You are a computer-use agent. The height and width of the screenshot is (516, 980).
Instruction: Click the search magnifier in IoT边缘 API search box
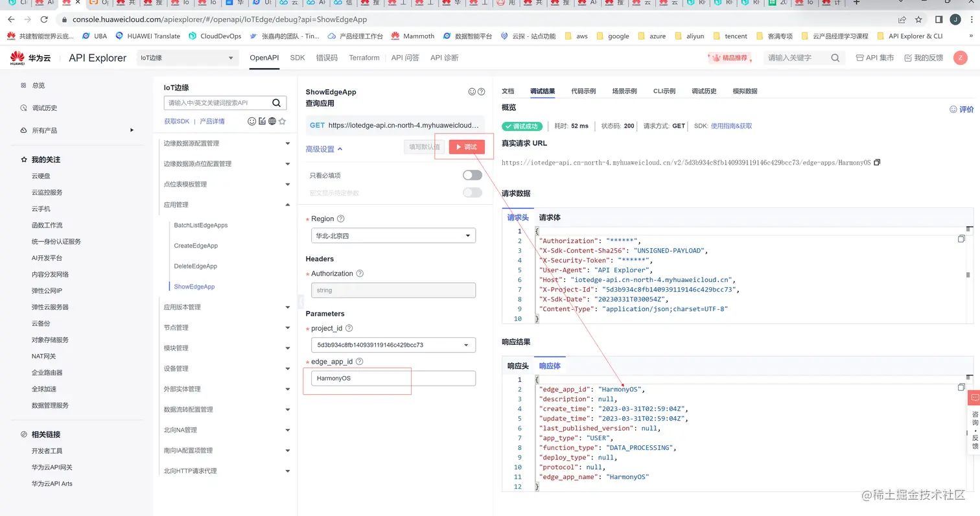tap(277, 102)
